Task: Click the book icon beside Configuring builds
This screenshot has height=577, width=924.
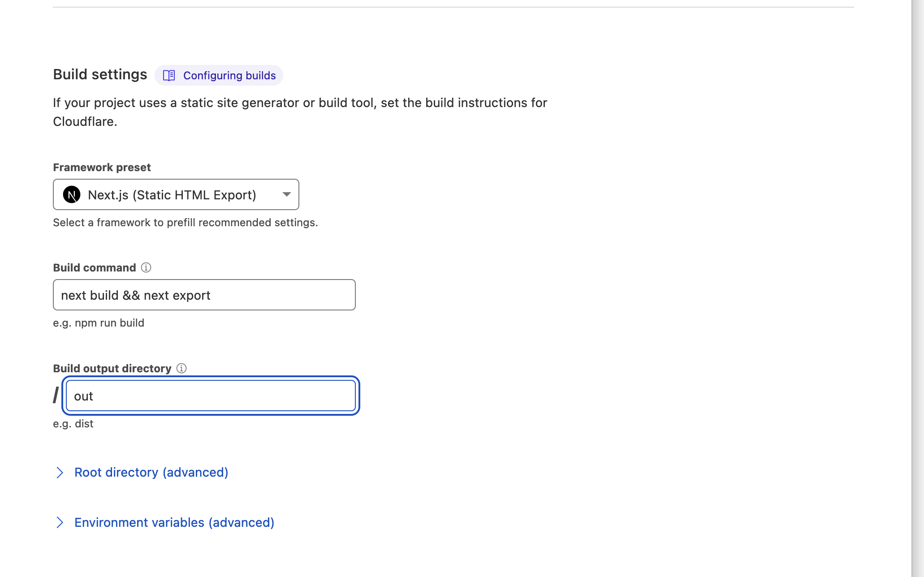Action: point(169,75)
